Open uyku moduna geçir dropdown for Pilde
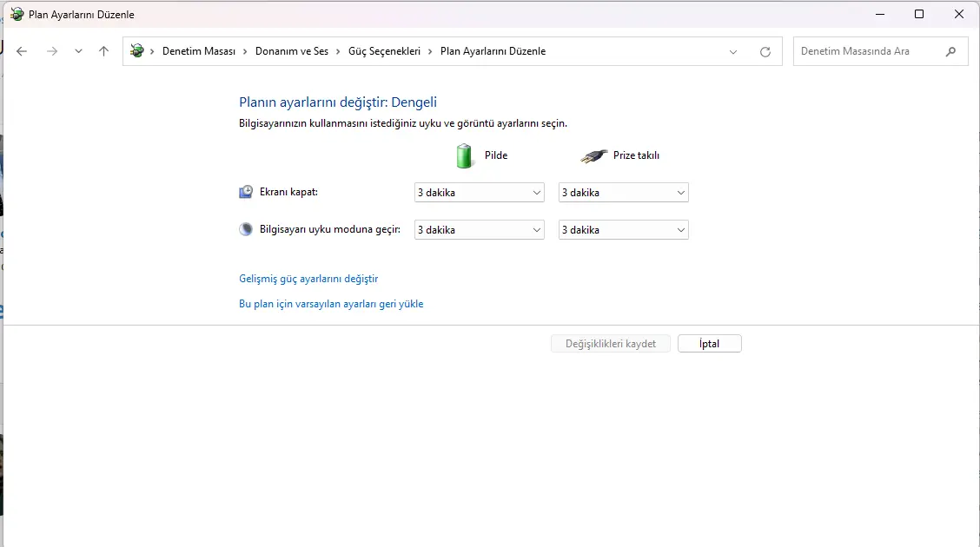Image resolution: width=980 pixels, height=547 pixels. click(x=480, y=230)
